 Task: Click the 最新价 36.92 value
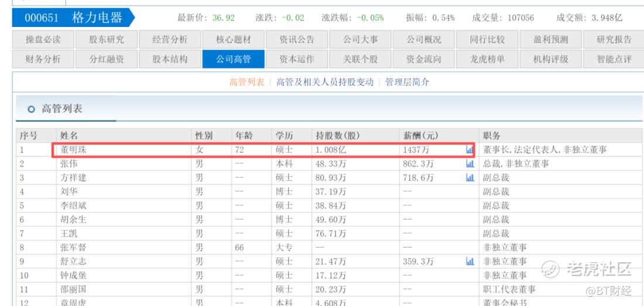(x=224, y=18)
